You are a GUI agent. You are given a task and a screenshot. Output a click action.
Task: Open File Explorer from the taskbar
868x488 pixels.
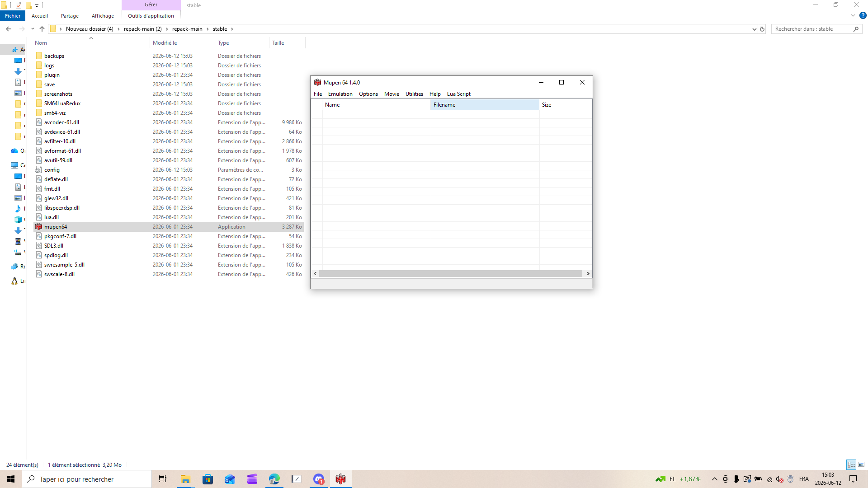(185, 479)
